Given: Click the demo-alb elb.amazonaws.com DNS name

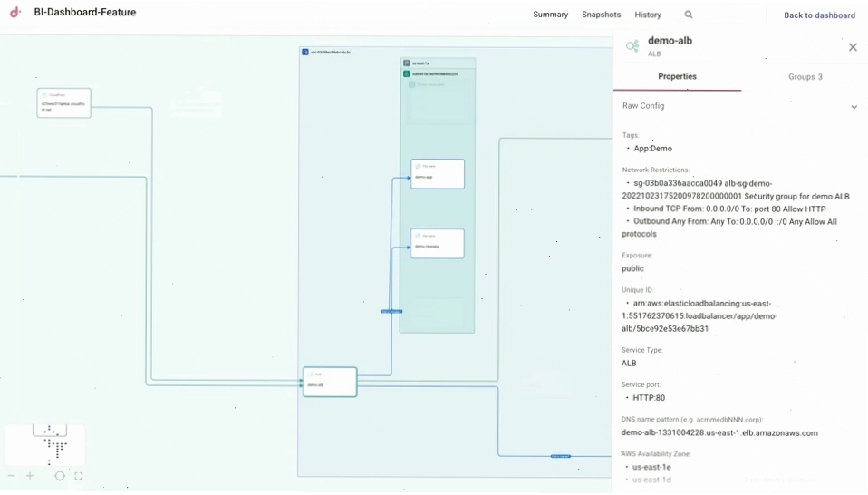Looking at the screenshot, I should point(719,433).
